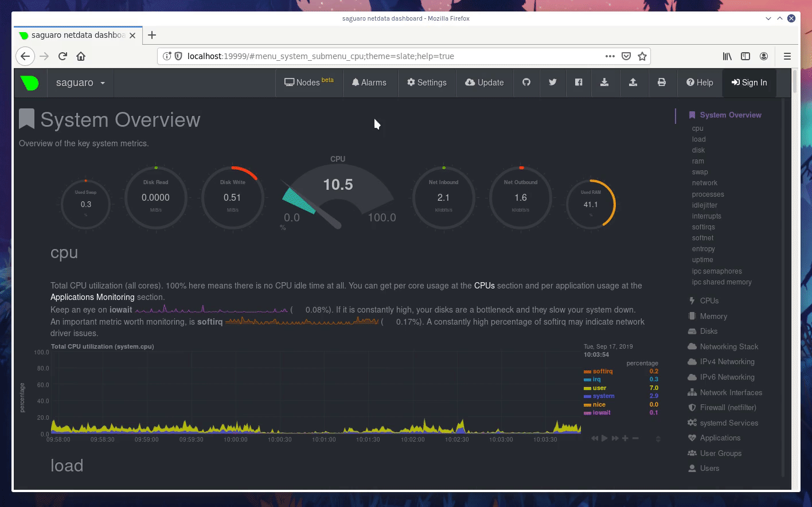Viewport: 812px width, 507px height.
Task: Toggle the softirq dimension in legend
Action: pos(603,372)
